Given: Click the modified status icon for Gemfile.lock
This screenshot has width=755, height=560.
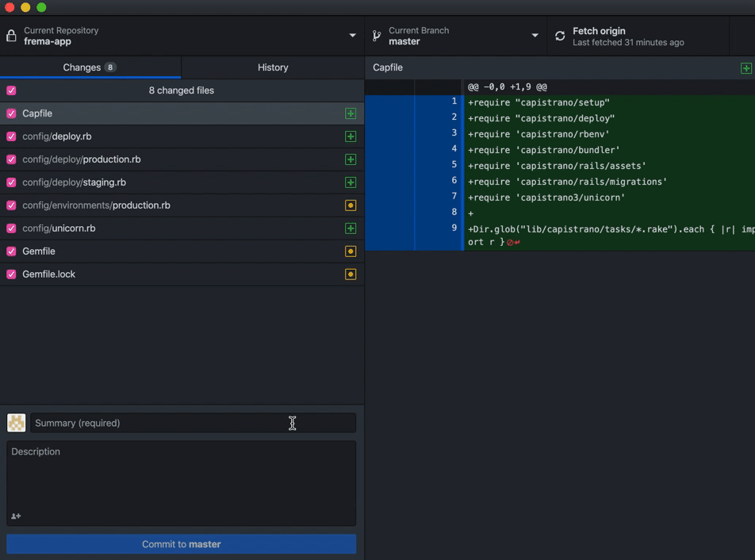Looking at the screenshot, I should point(351,274).
